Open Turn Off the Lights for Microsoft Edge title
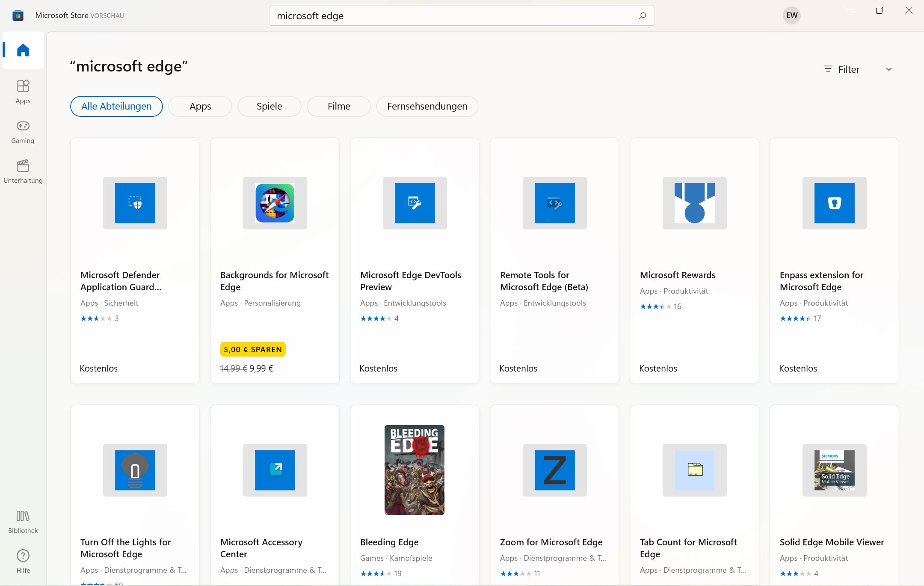 pos(125,548)
